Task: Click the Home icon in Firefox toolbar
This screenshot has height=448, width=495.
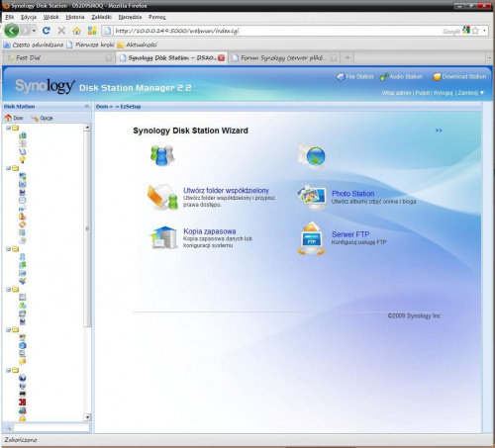Action: tap(77, 31)
